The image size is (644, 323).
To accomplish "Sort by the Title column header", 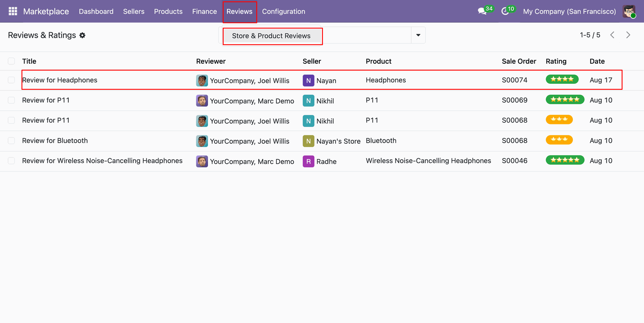I will coord(29,61).
